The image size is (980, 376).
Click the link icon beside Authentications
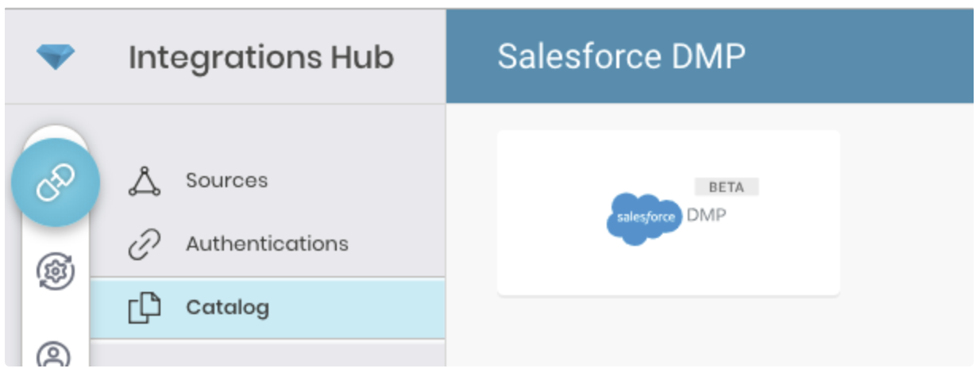144,244
